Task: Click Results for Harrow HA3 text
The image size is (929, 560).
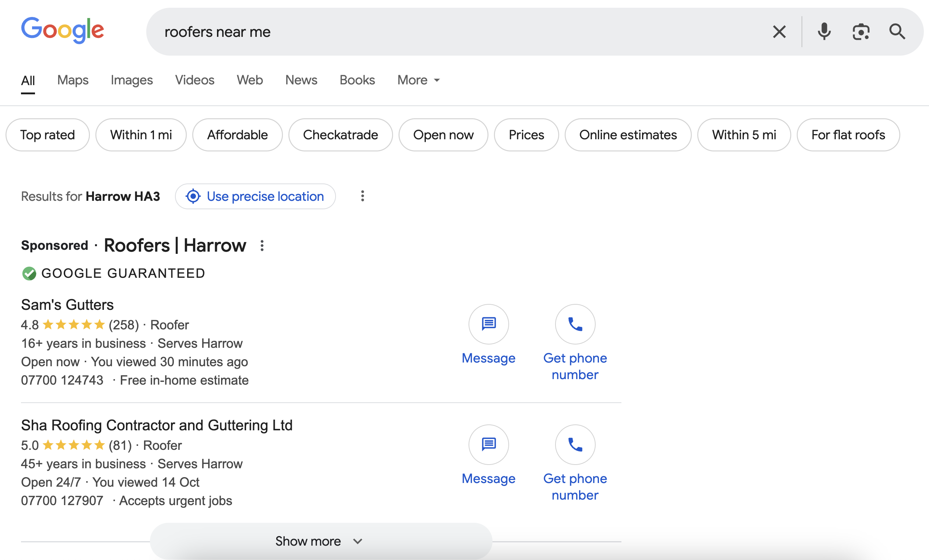Action: [x=91, y=196]
